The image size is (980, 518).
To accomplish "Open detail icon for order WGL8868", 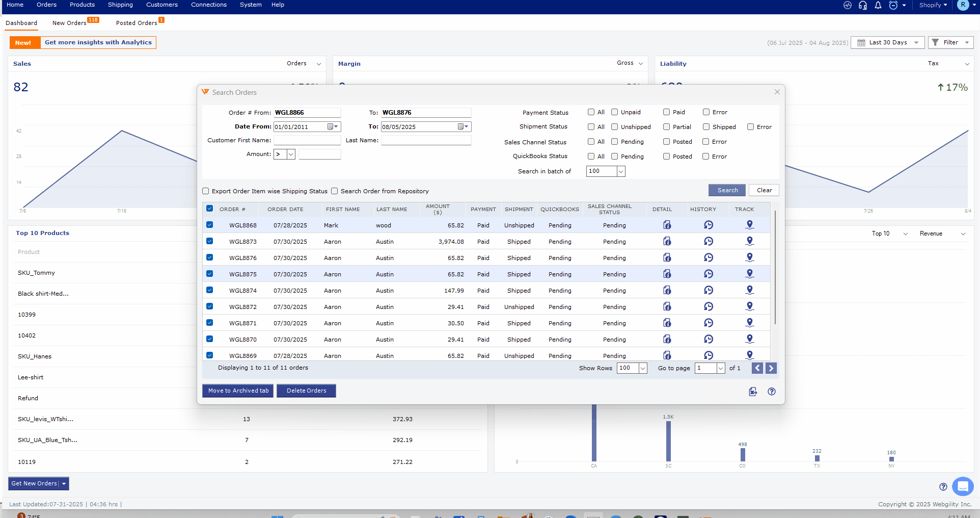I will tap(667, 225).
